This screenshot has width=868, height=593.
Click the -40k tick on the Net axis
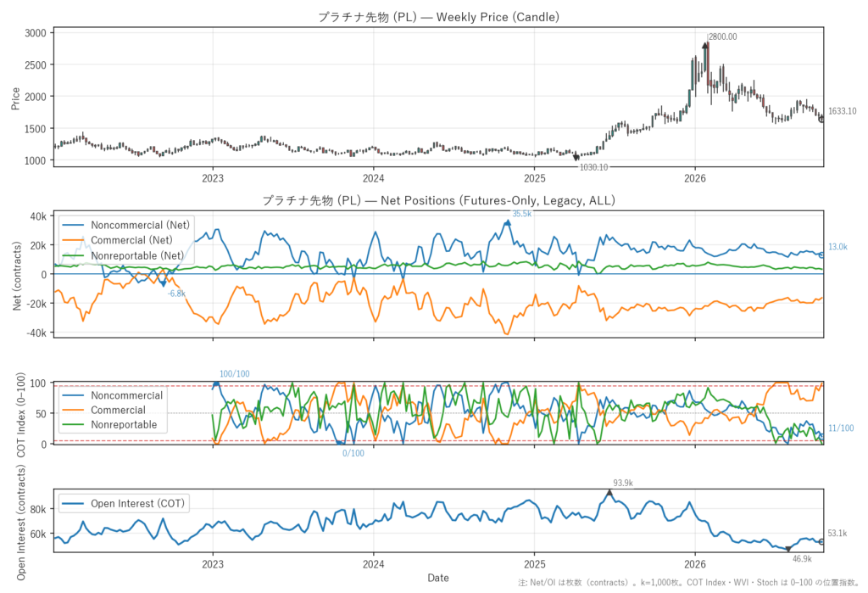click(36, 333)
